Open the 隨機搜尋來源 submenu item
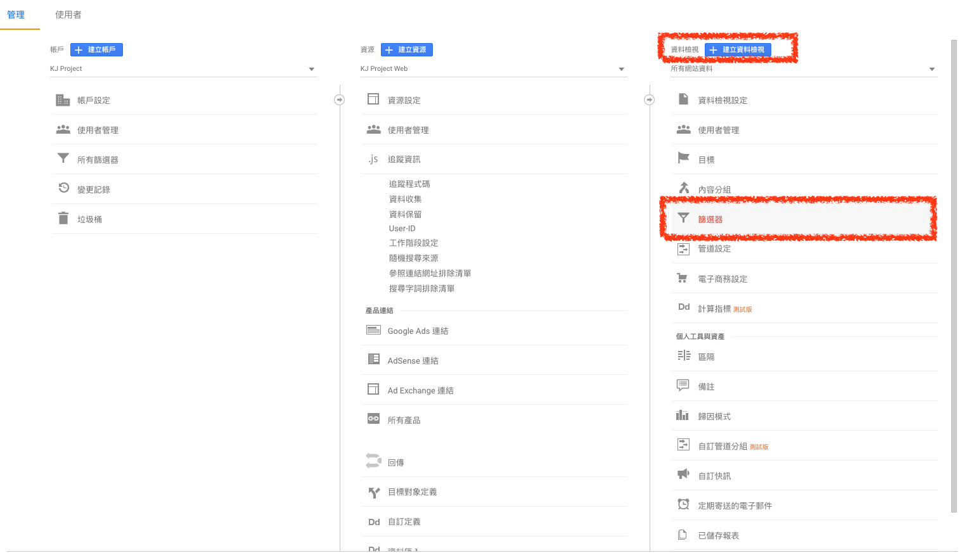 click(x=414, y=258)
